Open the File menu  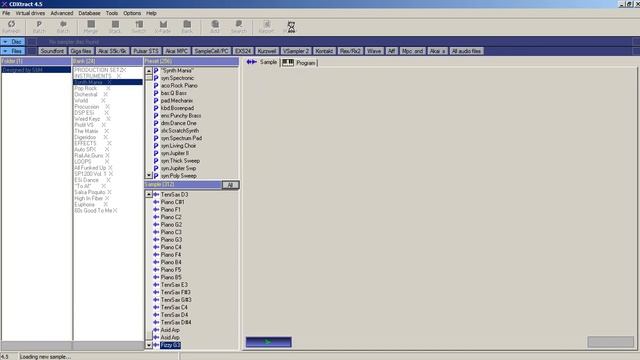6,13
